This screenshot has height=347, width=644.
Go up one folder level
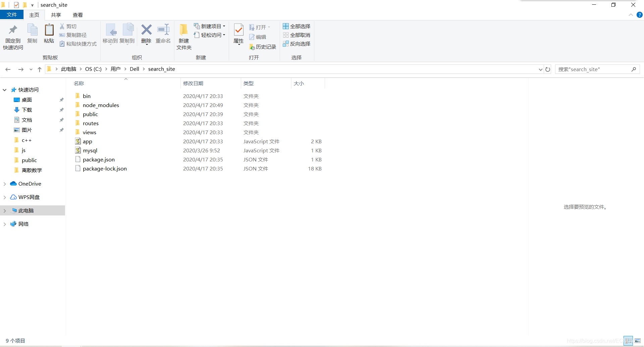(x=40, y=69)
